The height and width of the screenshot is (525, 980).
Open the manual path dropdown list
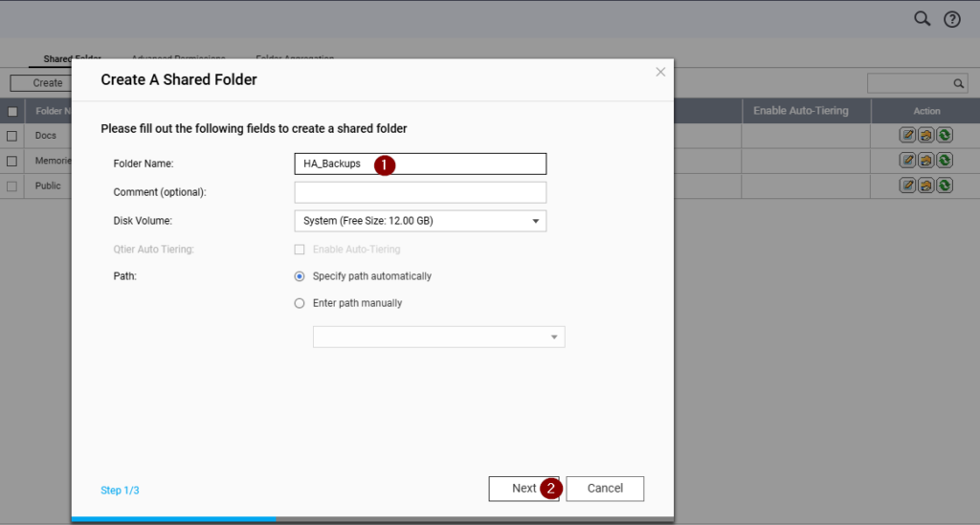coord(438,338)
